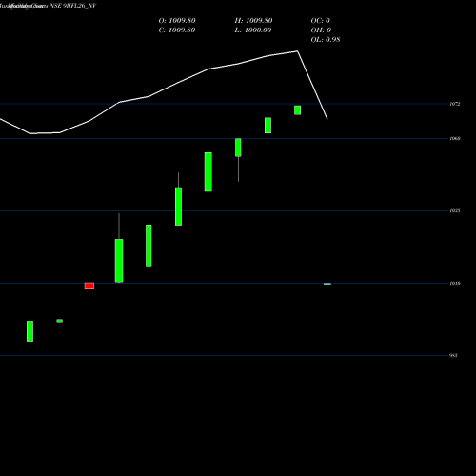Click the 1035 price axis label

tap(455, 210)
